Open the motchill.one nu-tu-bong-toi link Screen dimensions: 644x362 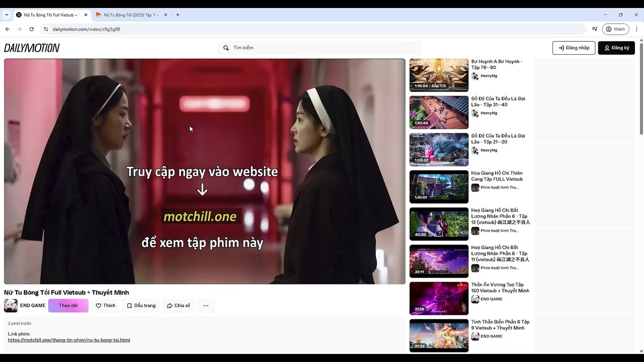[x=69, y=340]
